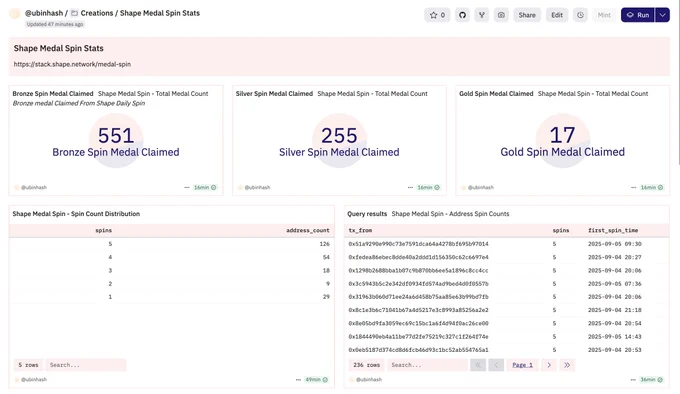Sort by the tx_from column header

(x=360, y=231)
